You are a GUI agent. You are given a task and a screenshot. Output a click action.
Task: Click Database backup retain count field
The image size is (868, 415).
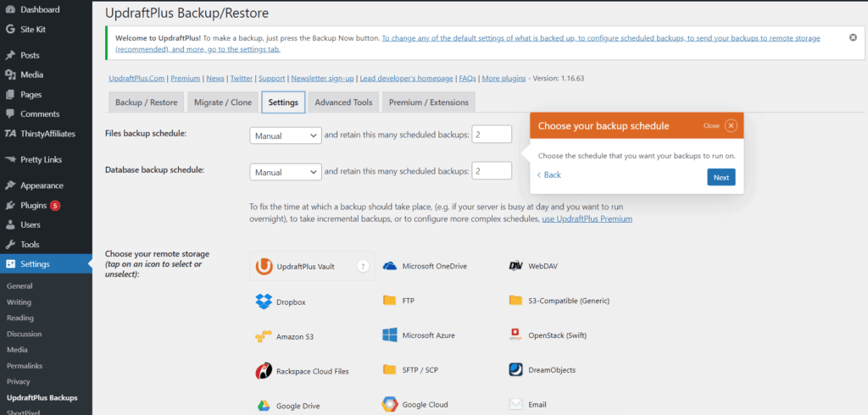coord(492,171)
